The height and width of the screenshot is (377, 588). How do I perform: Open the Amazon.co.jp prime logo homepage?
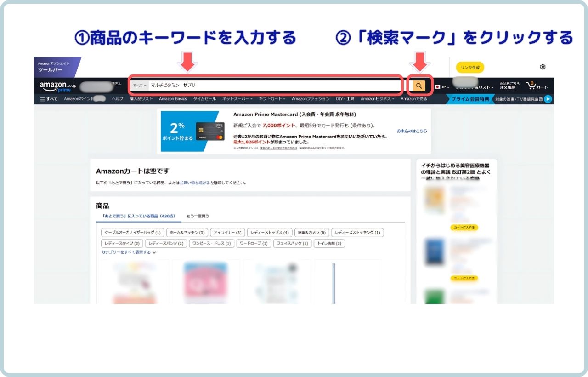coord(58,87)
